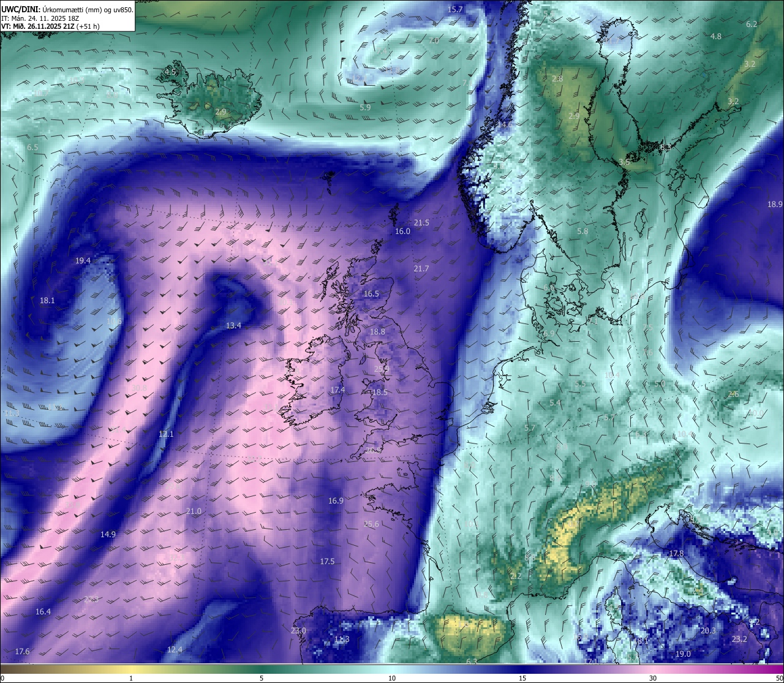Click the 21.0 value label
This screenshot has height=683, width=784.
[194, 511]
